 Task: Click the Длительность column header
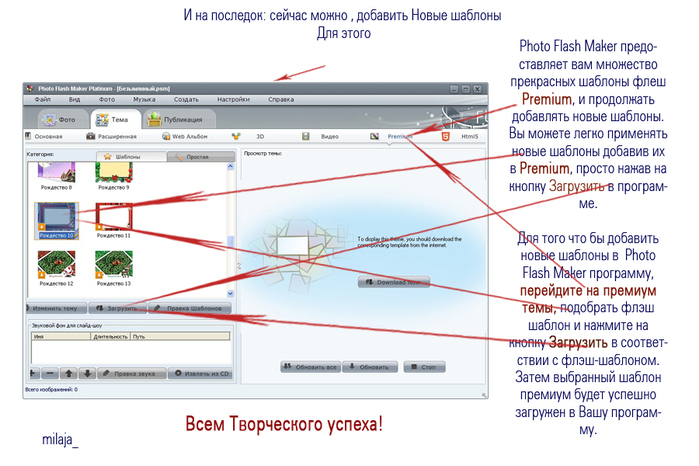(111, 336)
